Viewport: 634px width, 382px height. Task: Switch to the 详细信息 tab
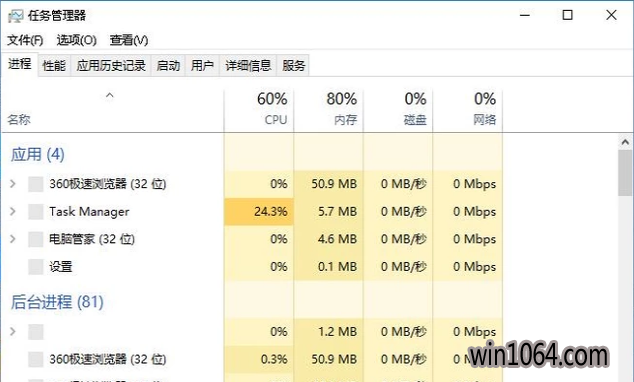pos(248,65)
